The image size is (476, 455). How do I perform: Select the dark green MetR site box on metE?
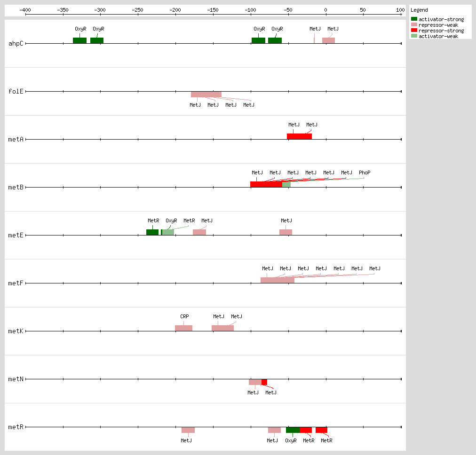tap(152, 232)
